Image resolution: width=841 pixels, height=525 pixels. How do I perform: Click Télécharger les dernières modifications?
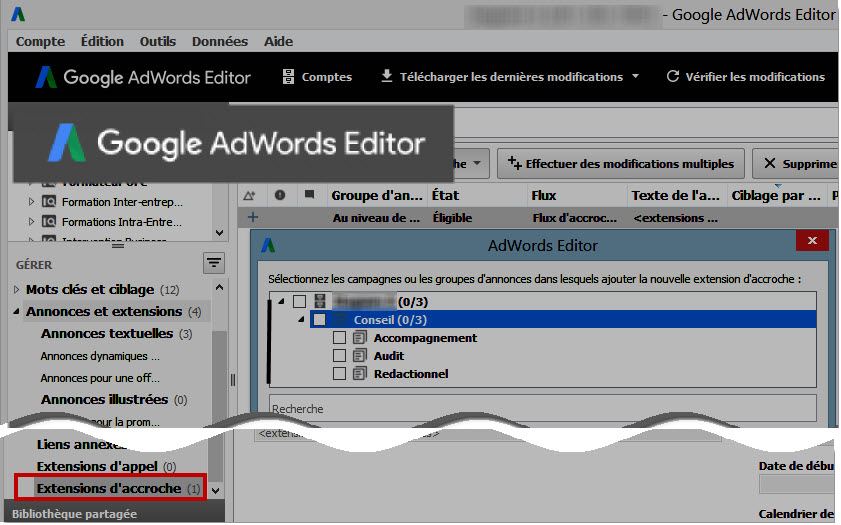502,77
